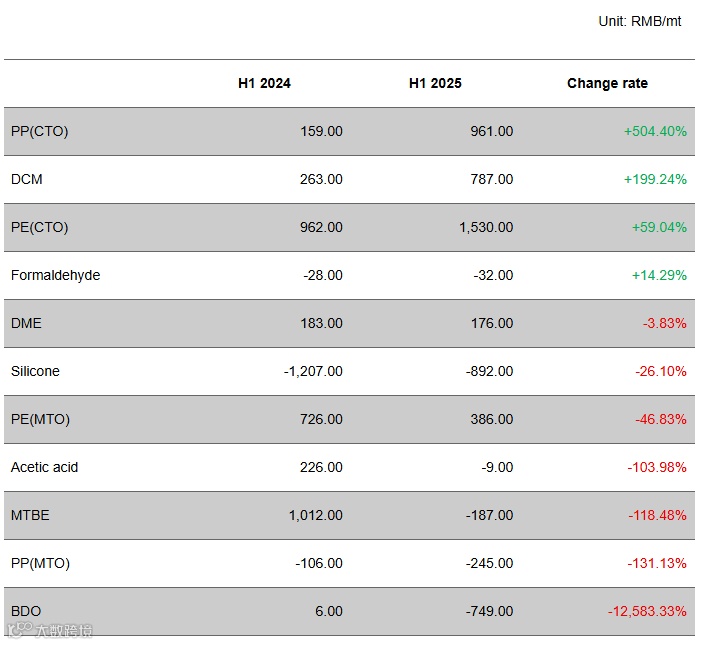Click the watermark logo at bottom left
Screen dimensions: 702x645
50,631
